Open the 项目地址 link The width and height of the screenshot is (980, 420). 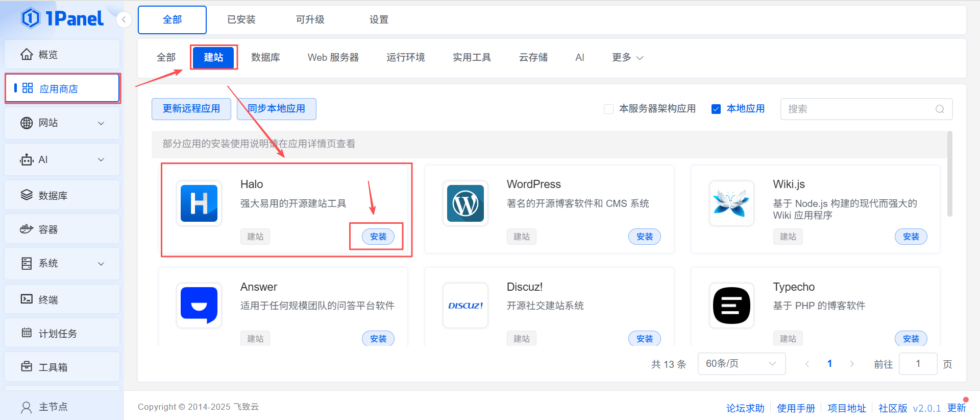[847, 408]
